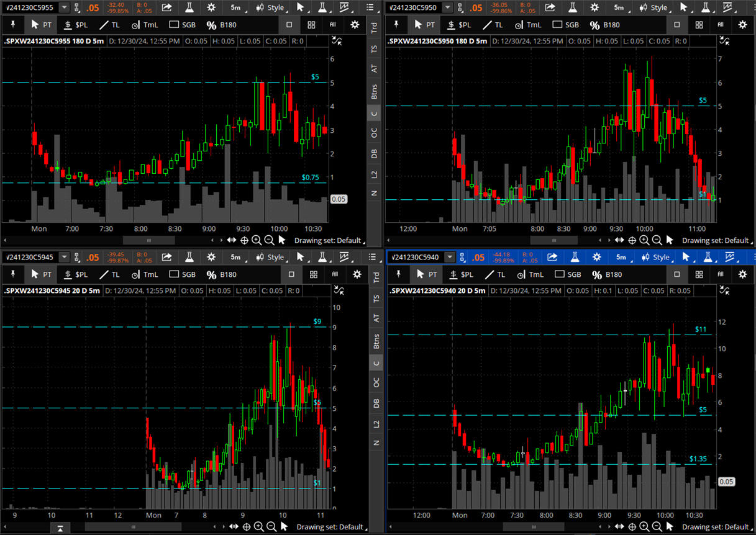
Task: Open the DB side tab on C5945 chart
Action: tap(376, 403)
